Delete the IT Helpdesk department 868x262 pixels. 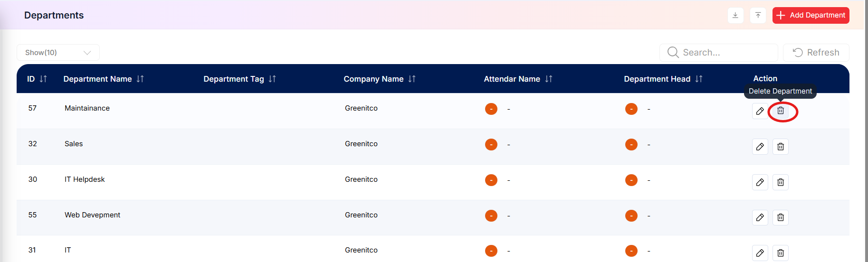point(781,182)
